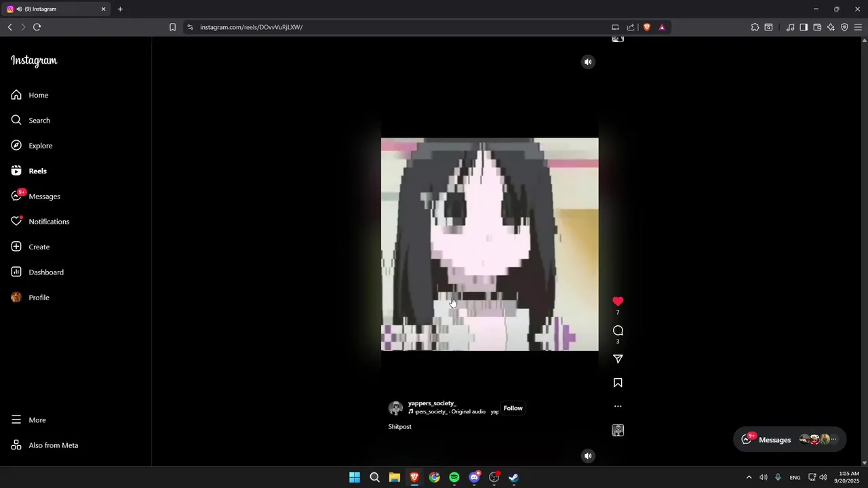The image size is (868, 488).
Task: Toggle the browser sidebar panel
Action: [804, 27]
